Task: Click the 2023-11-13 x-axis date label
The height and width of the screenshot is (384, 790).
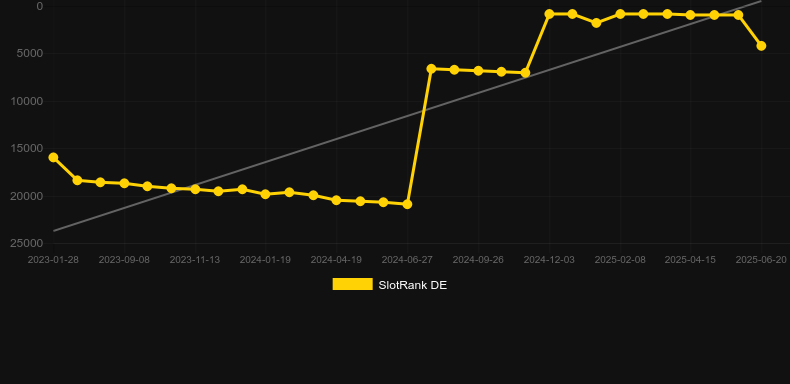Action: tap(195, 260)
